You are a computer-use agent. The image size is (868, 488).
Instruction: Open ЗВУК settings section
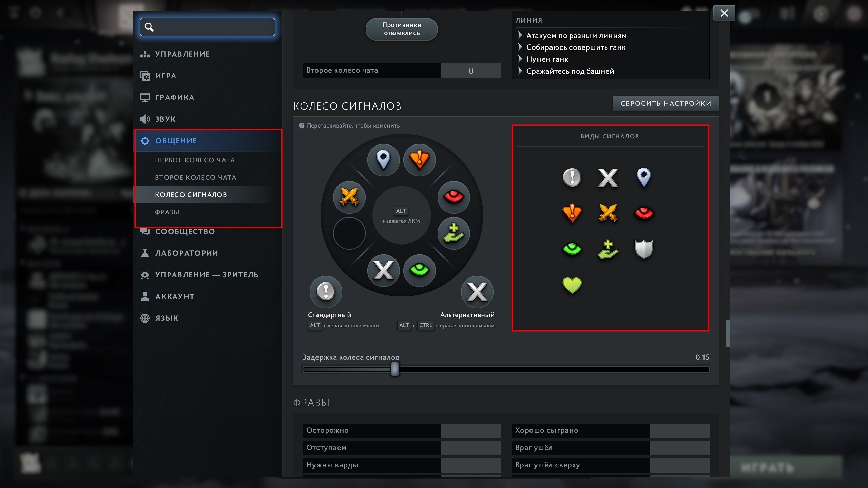pyautogui.click(x=166, y=119)
